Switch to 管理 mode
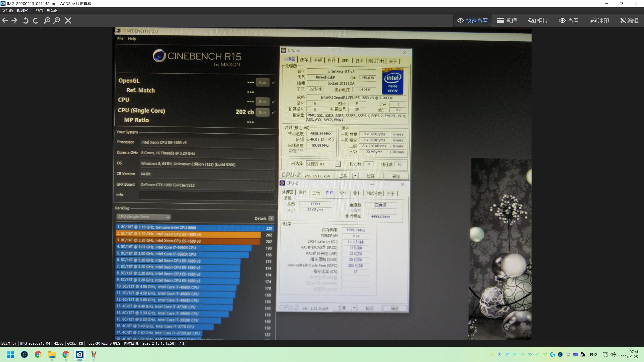644x362 pixels. pos(507,21)
